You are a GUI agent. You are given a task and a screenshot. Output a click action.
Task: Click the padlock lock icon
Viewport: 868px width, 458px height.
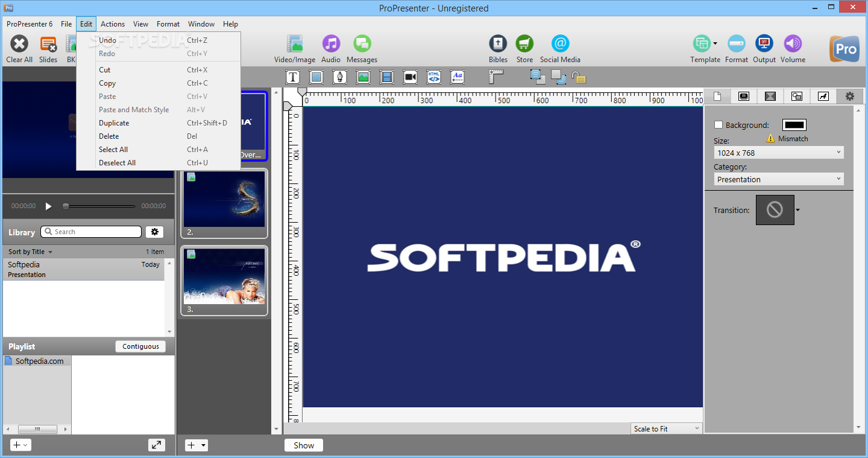[x=579, y=77]
